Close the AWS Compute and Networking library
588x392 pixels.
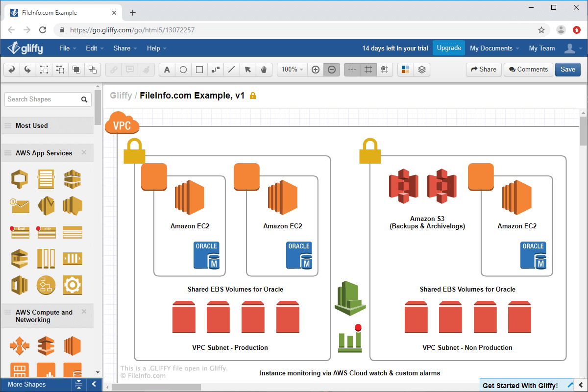(x=84, y=311)
